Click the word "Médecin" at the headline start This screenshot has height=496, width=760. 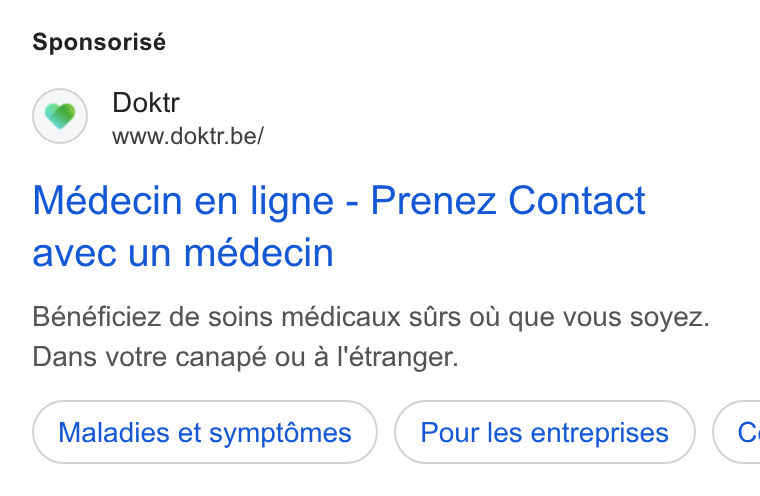107,200
